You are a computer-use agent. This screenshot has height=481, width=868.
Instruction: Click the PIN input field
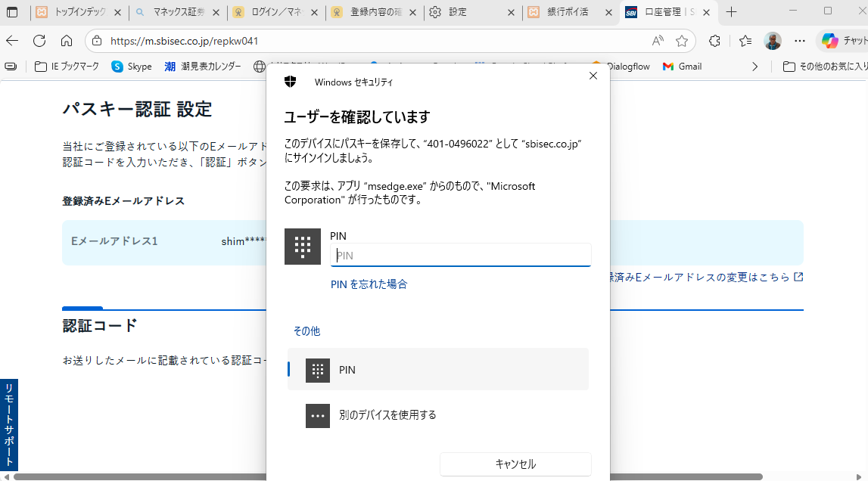pyautogui.click(x=460, y=256)
